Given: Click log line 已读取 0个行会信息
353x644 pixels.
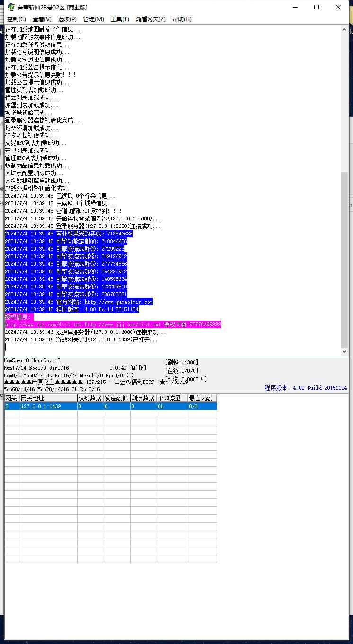Looking at the screenshot, I should coord(60,196).
